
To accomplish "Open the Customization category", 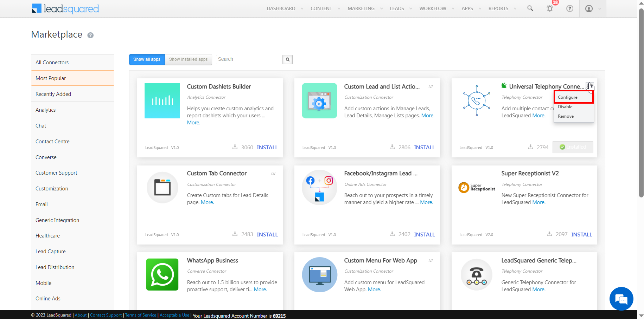I will click(x=72, y=189).
